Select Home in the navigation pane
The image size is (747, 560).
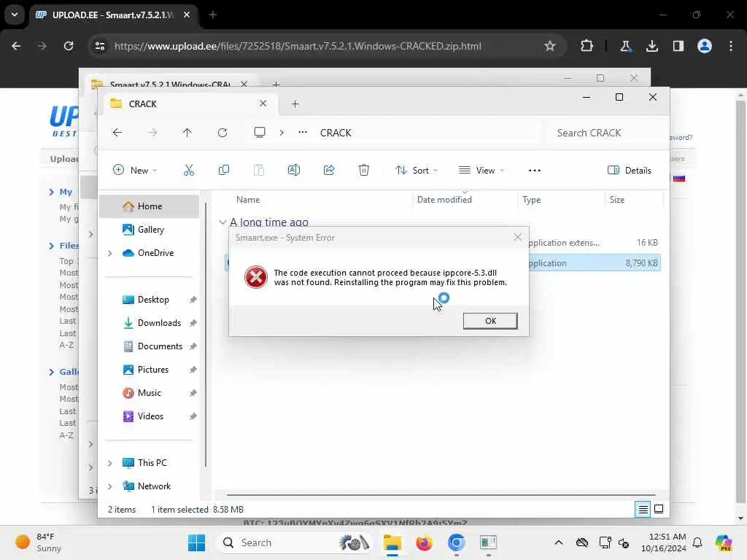pyautogui.click(x=149, y=206)
